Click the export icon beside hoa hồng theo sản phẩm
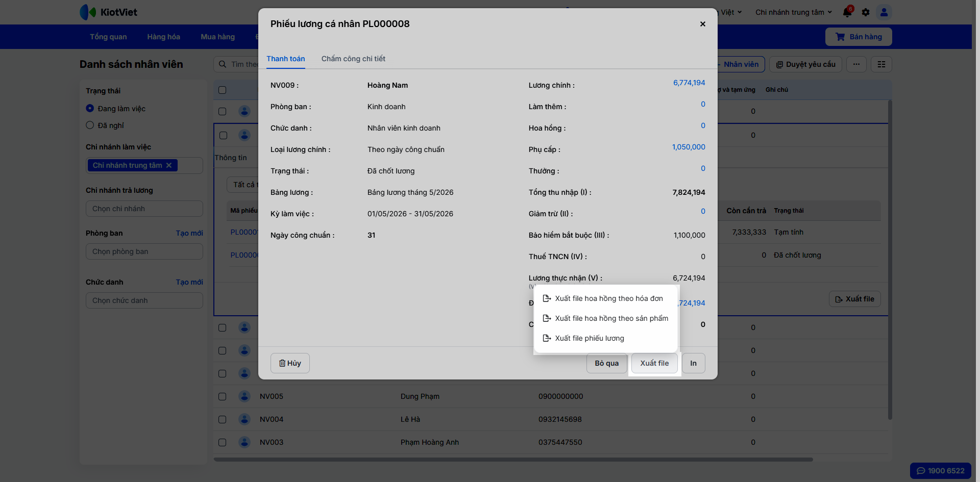This screenshot has height=482, width=980. 547,318
